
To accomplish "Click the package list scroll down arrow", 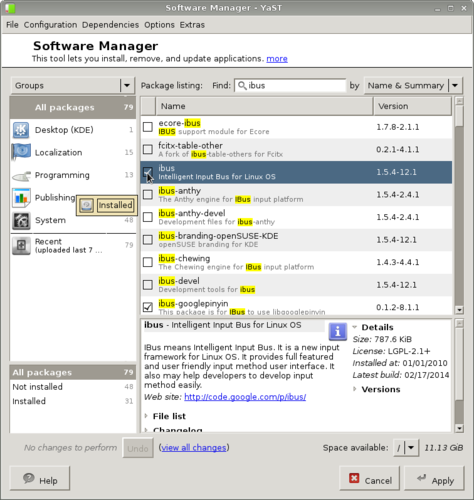I will pyautogui.click(x=459, y=310).
